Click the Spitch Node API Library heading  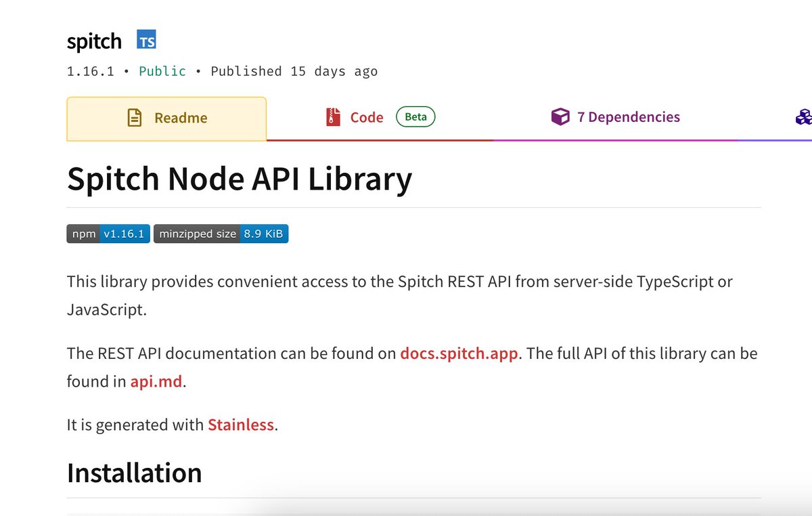coord(240,179)
